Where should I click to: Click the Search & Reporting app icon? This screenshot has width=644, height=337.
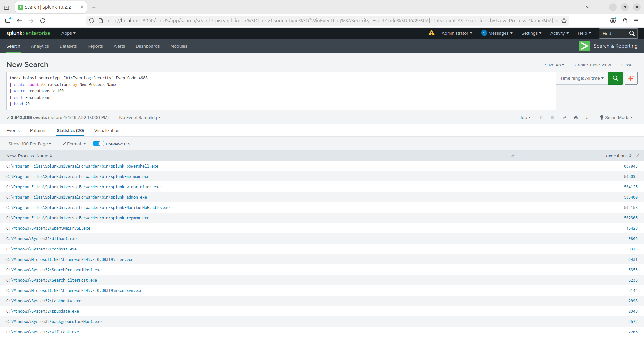584,46
